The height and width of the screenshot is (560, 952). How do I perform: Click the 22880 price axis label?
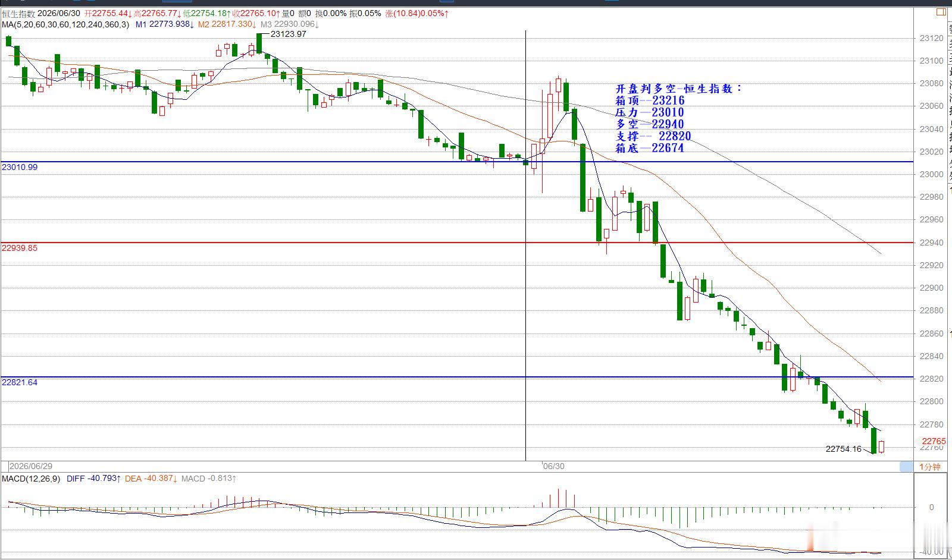pyautogui.click(x=931, y=310)
